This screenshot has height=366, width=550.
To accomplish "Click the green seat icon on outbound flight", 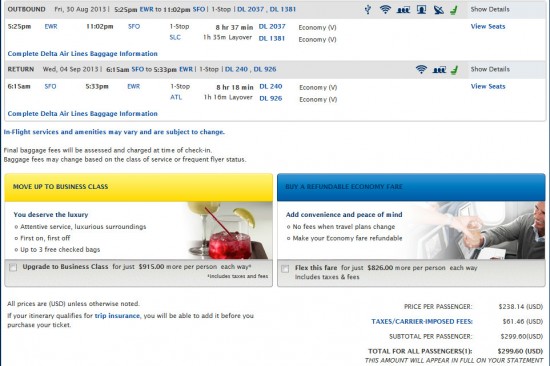I will coord(454,10).
